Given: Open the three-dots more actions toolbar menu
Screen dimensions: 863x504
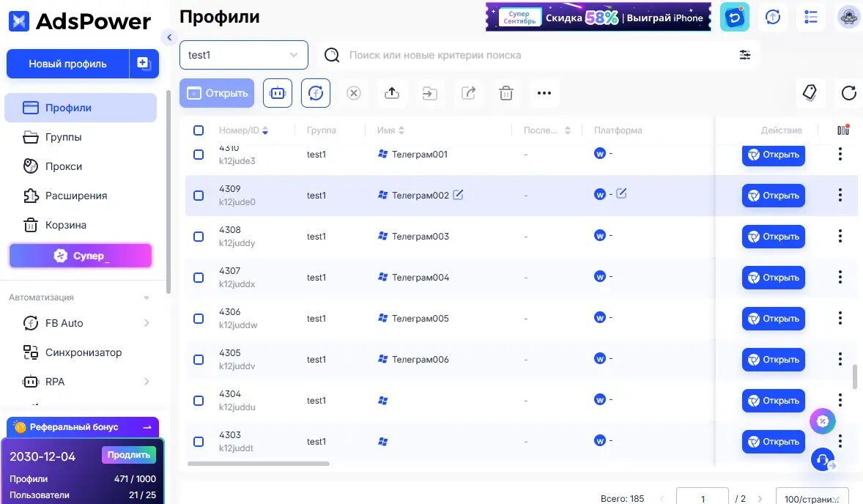Looking at the screenshot, I should click(x=544, y=93).
